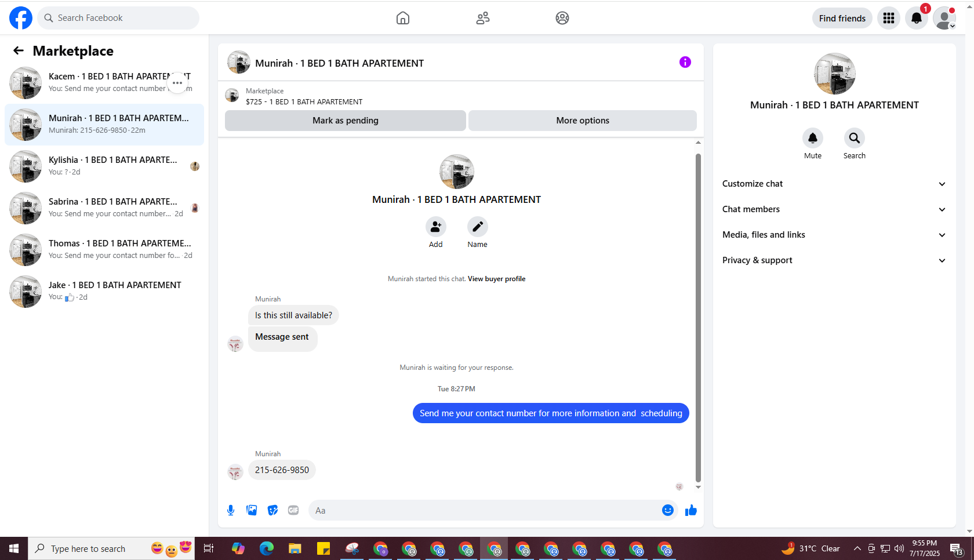
Task: Open the emoji picker in message box
Action: [x=668, y=510]
